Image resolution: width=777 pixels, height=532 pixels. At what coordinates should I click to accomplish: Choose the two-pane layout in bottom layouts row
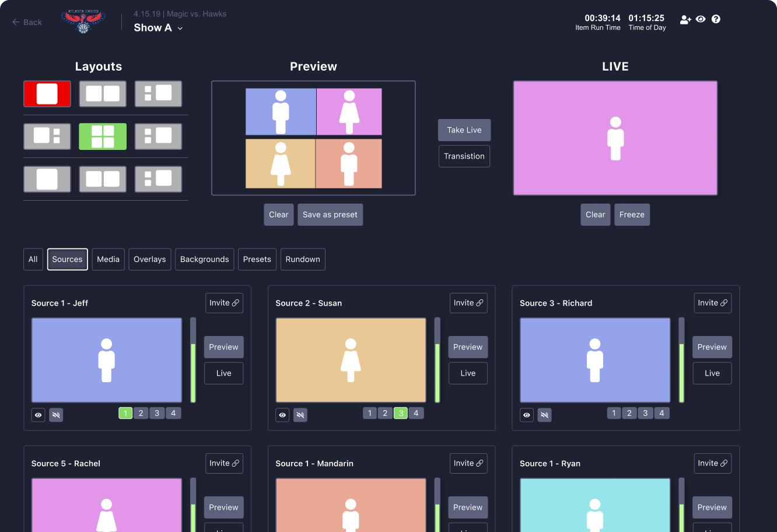click(103, 179)
